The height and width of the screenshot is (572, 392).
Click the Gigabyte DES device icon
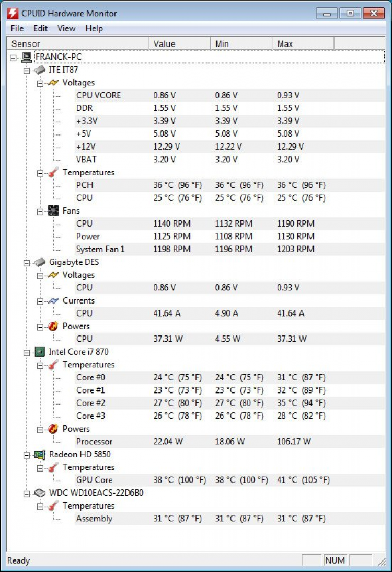coord(40,262)
